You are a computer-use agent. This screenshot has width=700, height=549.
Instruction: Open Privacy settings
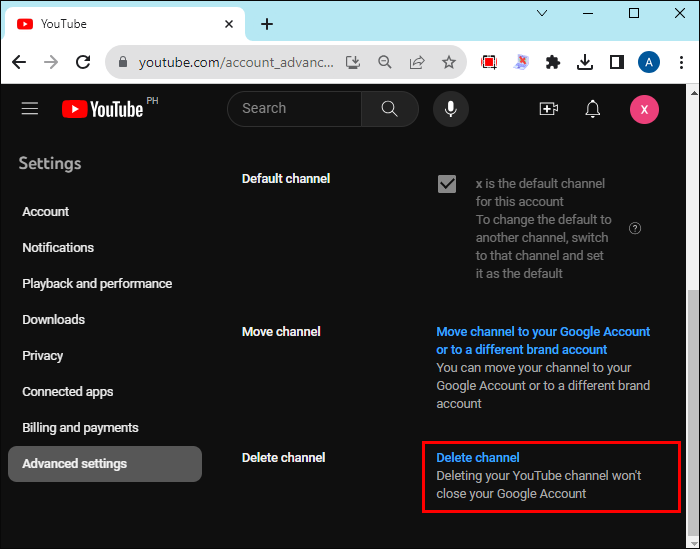click(x=42, y=356)
